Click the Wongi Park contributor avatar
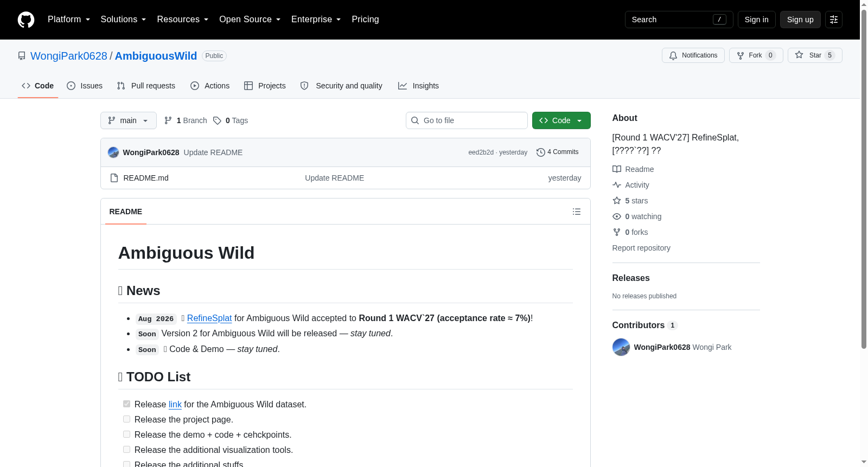868x467 pixels. tap(621, 347)
